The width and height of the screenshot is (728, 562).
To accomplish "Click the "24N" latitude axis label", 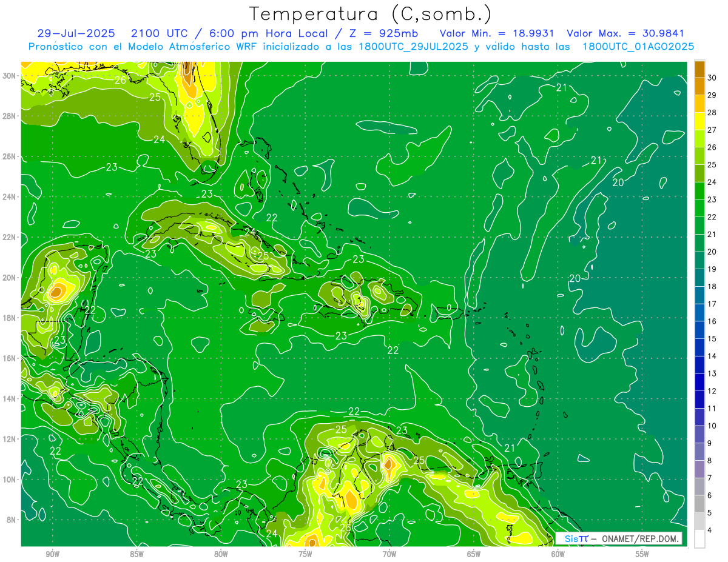I will pos(10,196).
